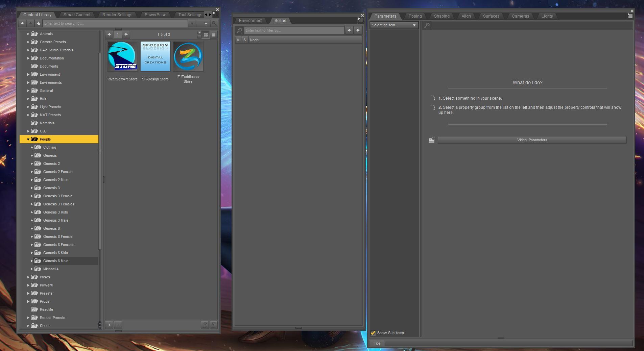644x351 pixels.
Task: Increase content thumbnail size with plus
Action: [x=199, y=32]
